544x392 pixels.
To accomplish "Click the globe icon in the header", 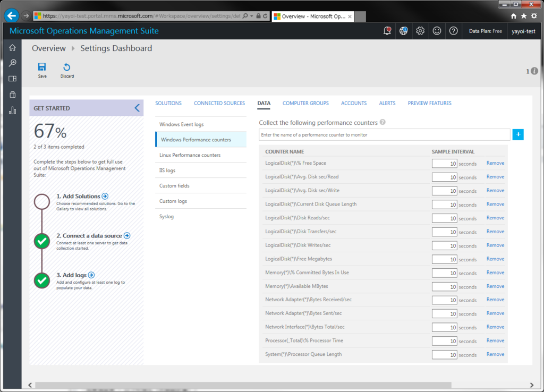I will pos(403,31).
